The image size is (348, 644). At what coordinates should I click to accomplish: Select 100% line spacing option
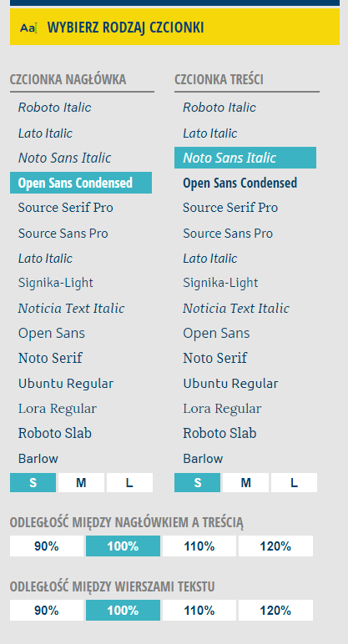[123, 611]
